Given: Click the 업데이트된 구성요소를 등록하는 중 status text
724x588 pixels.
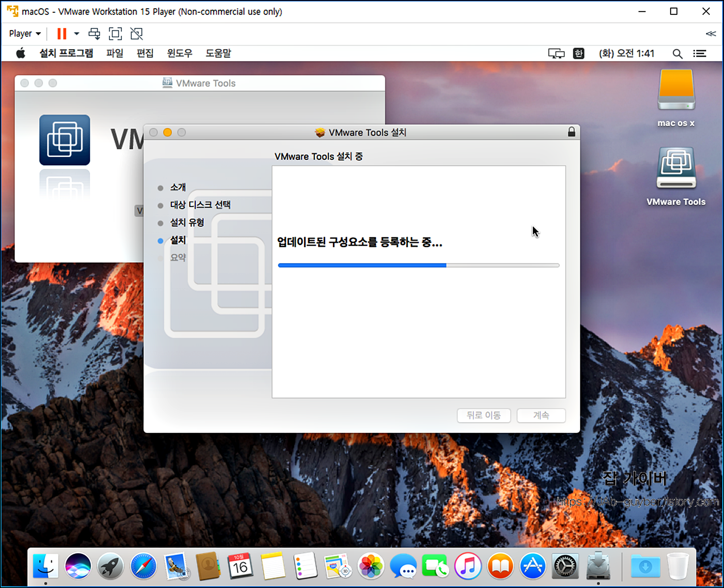Looking at the screenshot, I should point(360,242).
